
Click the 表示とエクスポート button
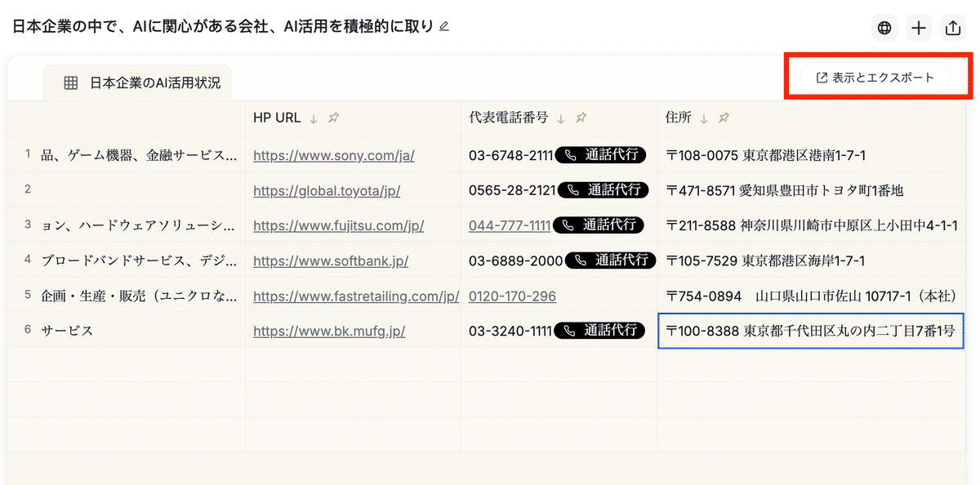pos(875,78)
